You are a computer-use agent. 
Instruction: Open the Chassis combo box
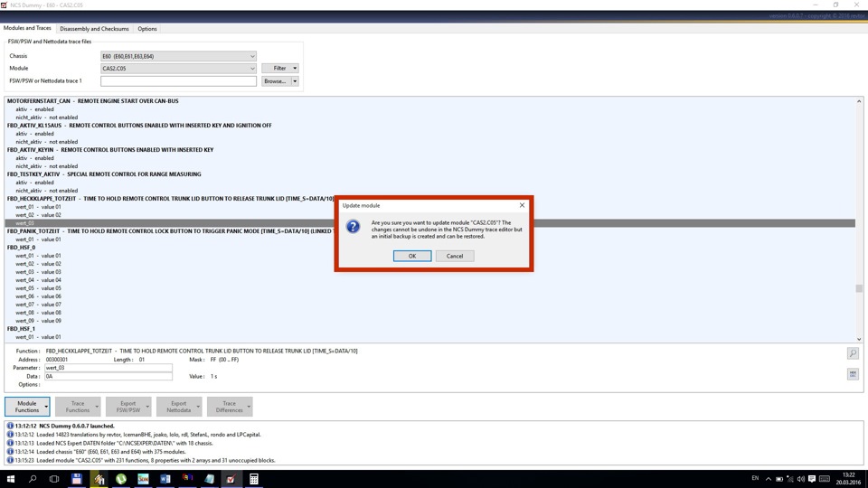(x=178, y=56)
